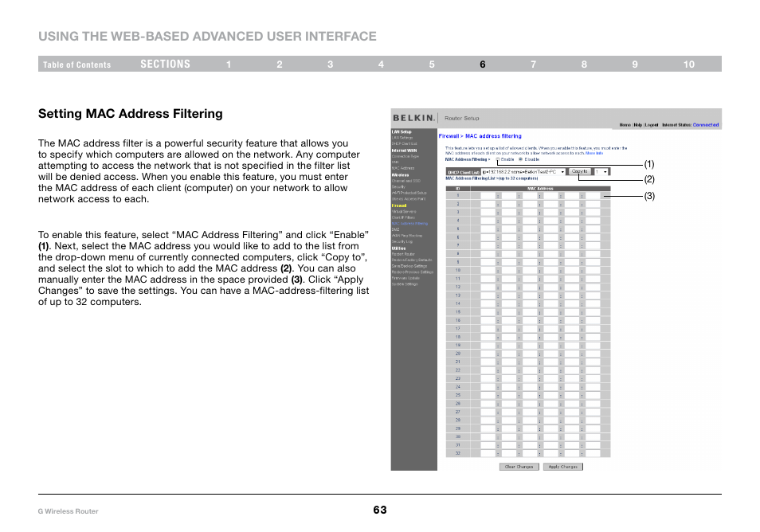This screenshot has width=760, height=532.
Task: Open Restart Router in Utilities sidebar
Action: pos(403,254)
